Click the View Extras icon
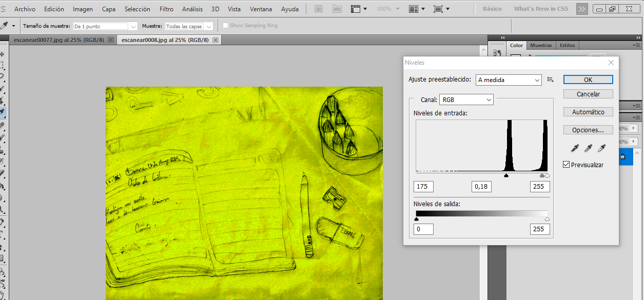The width and height of the screenshot is (644, 300). click(x=355, y=9)
